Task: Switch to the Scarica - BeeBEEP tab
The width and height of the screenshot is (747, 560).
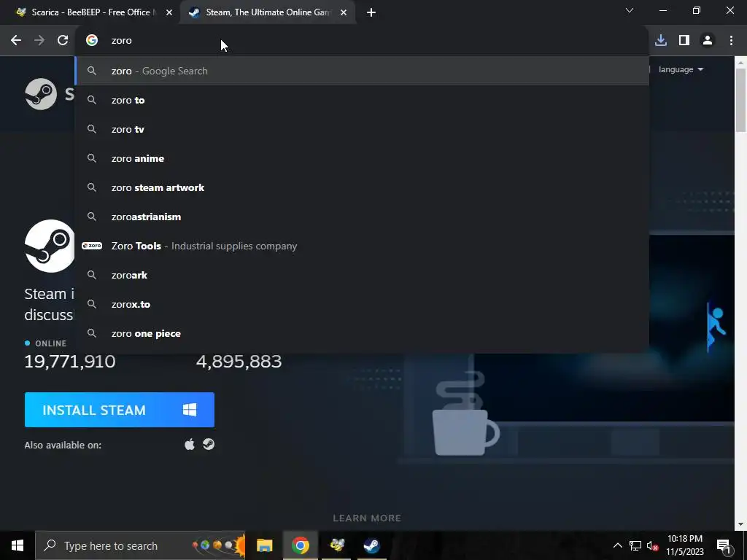Action: point(90,12)
